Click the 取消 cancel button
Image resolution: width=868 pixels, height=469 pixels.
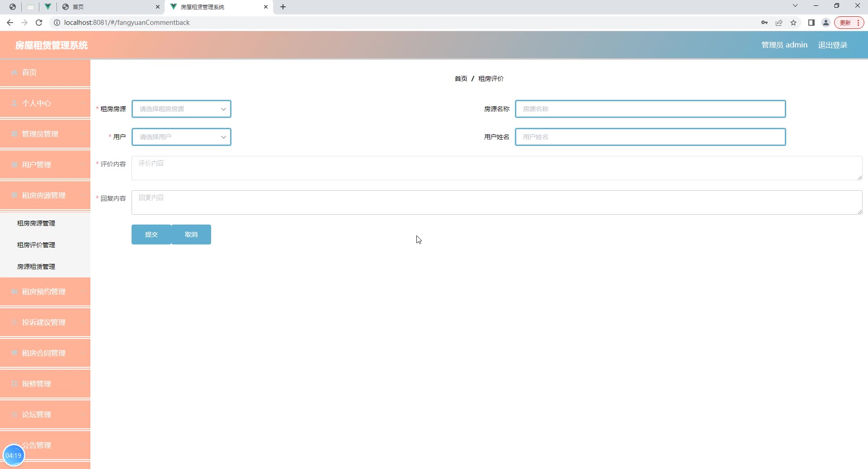pos(191,234)
